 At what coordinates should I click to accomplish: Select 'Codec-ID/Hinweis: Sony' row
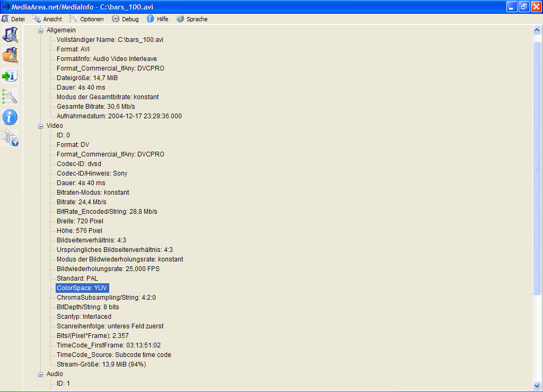92,173
